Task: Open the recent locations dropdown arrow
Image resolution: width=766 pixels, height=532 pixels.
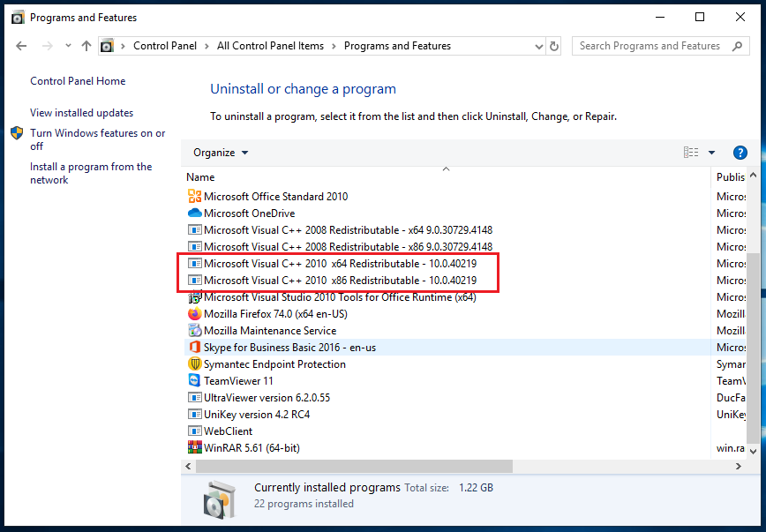Action: coord(69,45)
